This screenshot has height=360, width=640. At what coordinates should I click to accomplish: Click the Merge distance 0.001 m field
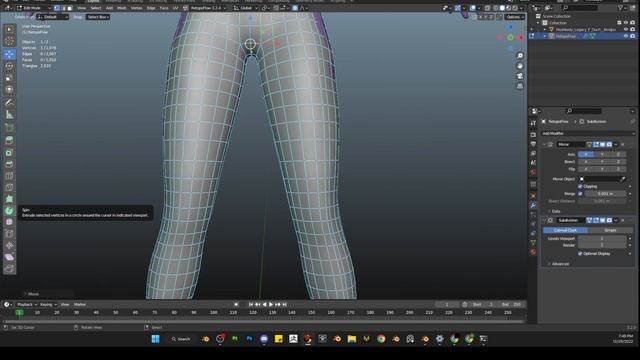[605, 193]
